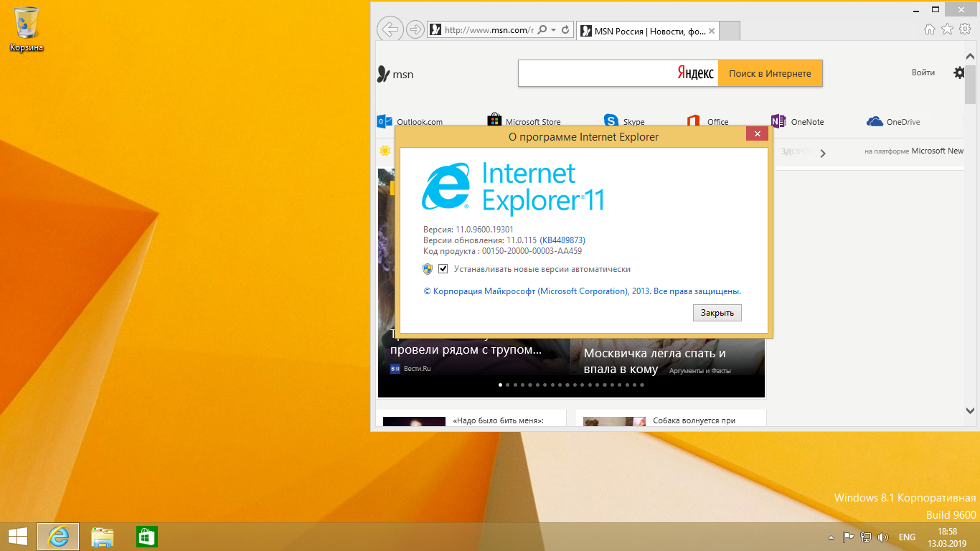Open the Office shortcut
The width and height of the screenshot is (980, 551).
click(x=707, y=121)
